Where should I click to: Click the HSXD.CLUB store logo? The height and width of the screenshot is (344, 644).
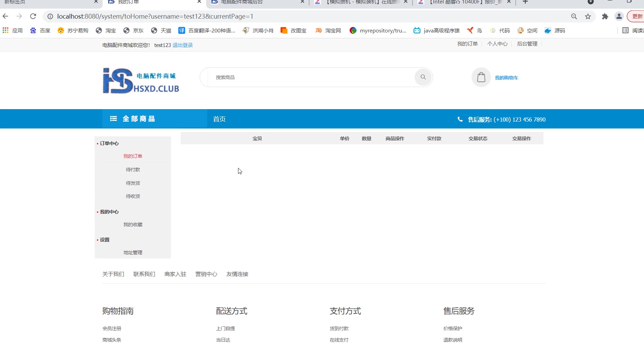(x=141, y=81)
